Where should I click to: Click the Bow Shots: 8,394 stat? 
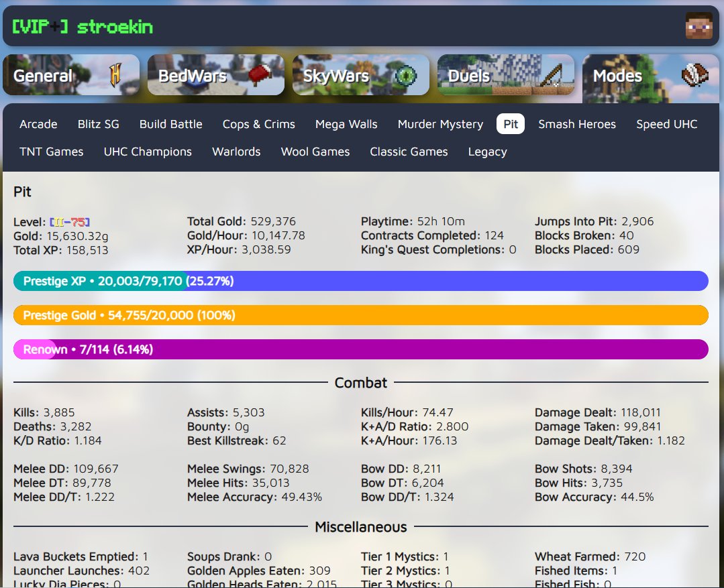(x=583, y=469)
